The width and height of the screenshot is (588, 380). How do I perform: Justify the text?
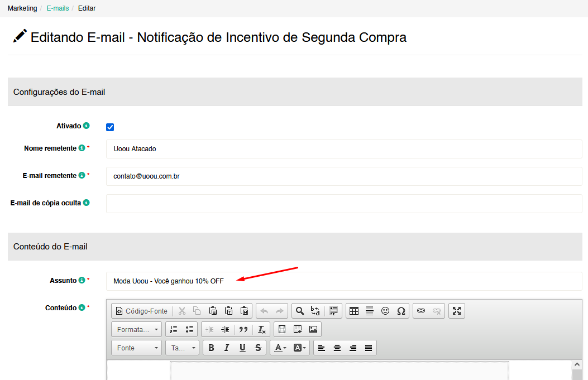[x=369, y=348]
